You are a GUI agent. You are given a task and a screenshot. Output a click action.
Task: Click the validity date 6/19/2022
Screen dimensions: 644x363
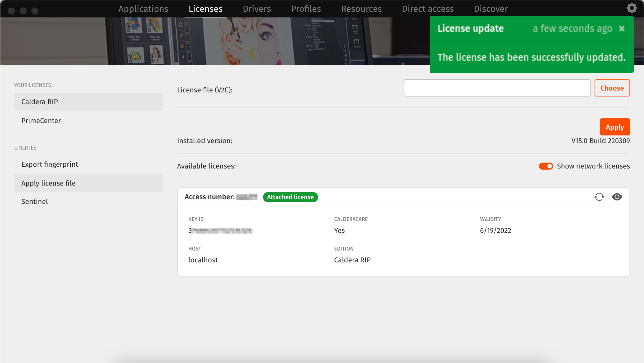[495, 230]
